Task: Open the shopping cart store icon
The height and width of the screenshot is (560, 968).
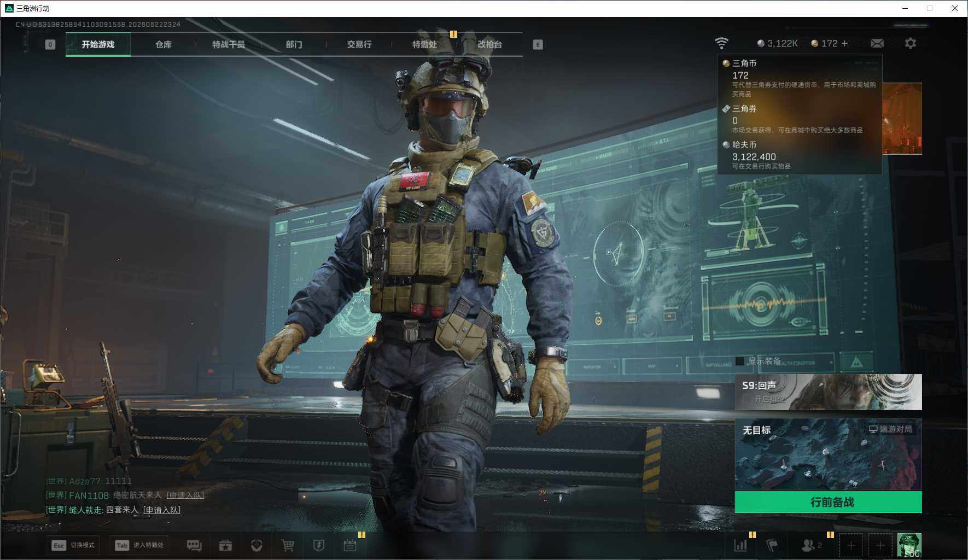Action: tap(288, 545)
